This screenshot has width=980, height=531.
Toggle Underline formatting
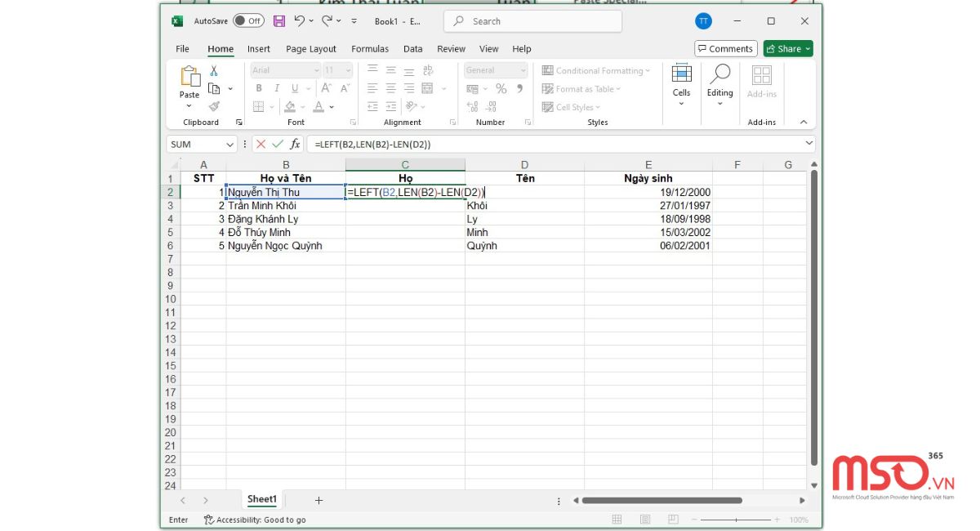[x=295, y=88]
